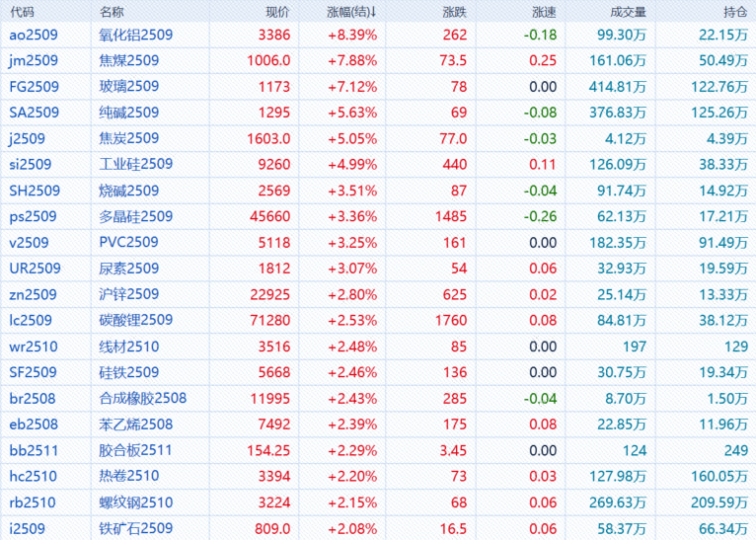Click the 螺纹钢2510 contract name
This screenshot has width=756, height=540.
(x=135, y=501)
